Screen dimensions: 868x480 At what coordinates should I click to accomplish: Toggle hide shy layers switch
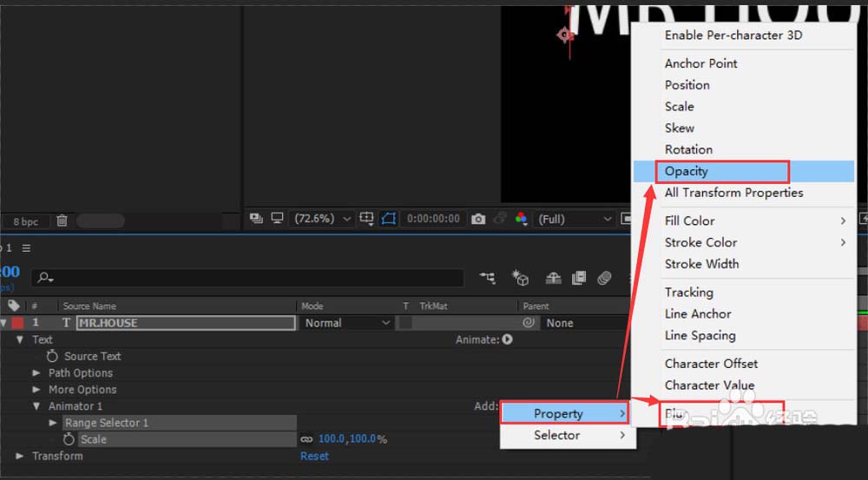point(553,278)
